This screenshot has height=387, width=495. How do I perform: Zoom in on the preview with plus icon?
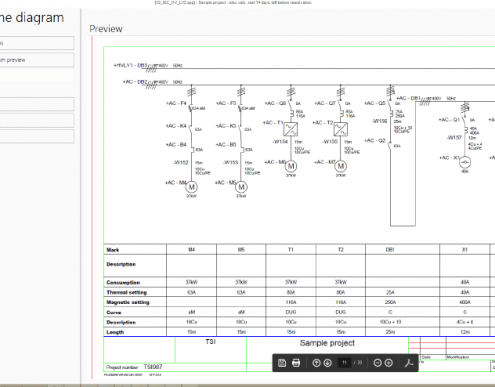pyautogui.click(x=389, y=363)
